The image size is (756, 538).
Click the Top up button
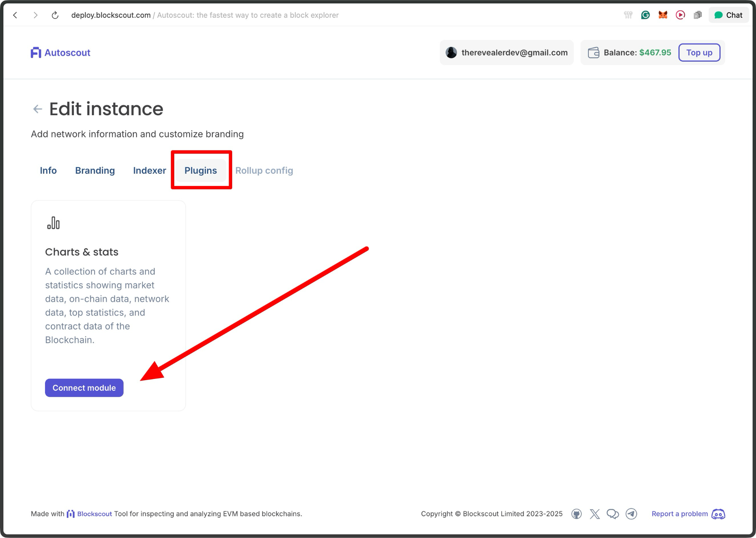[x=700, y=53]
